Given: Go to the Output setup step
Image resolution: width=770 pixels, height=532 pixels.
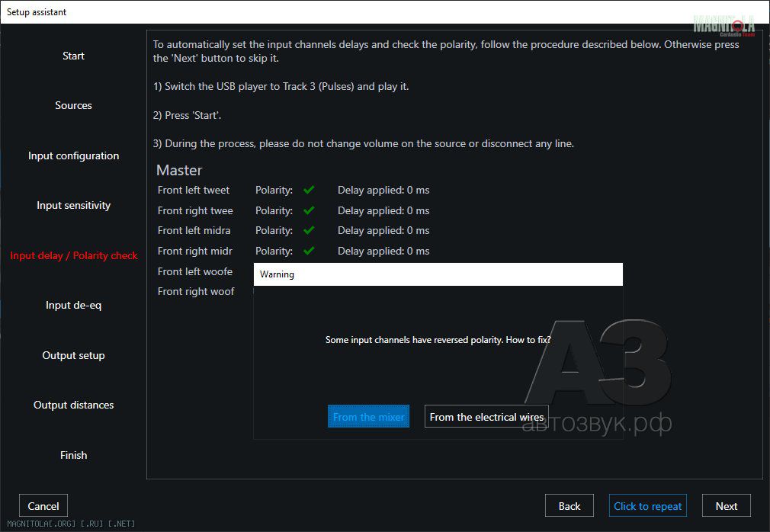Looking at the screenshot, I should pyautogui.click(x=73, y=355).
